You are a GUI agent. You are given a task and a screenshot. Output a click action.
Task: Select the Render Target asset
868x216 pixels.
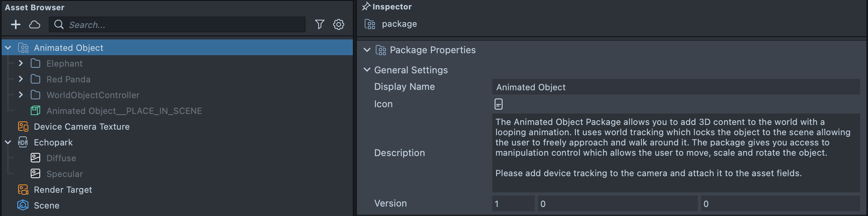tap(63, 190)
